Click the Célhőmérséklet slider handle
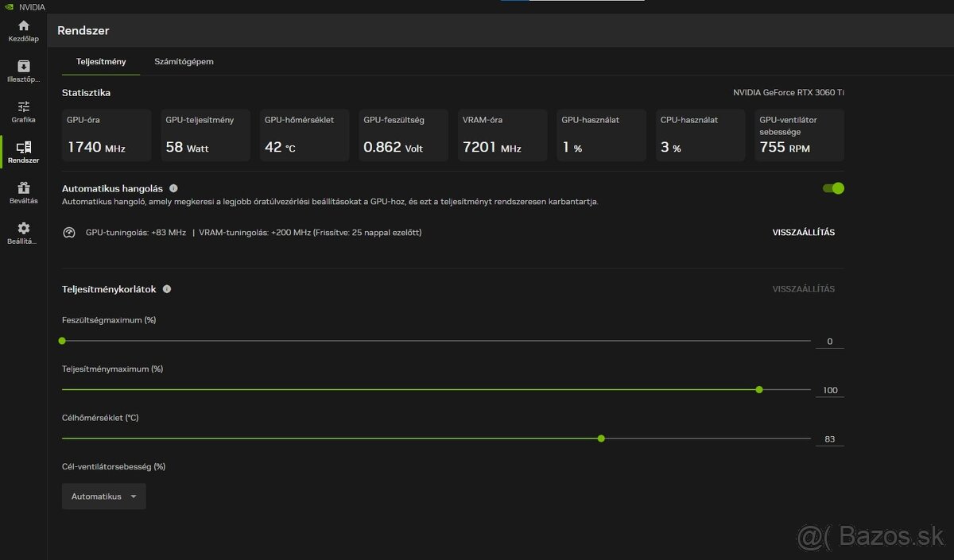This screenshot has height=560, width=954. pyautogui.click(x=601, y=438)
